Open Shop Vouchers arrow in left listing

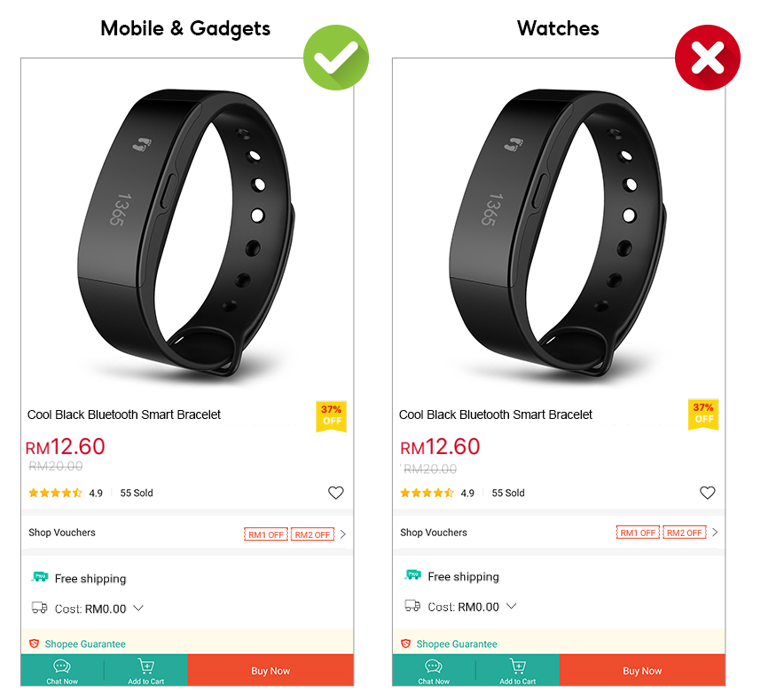click(x=343, y=534)
